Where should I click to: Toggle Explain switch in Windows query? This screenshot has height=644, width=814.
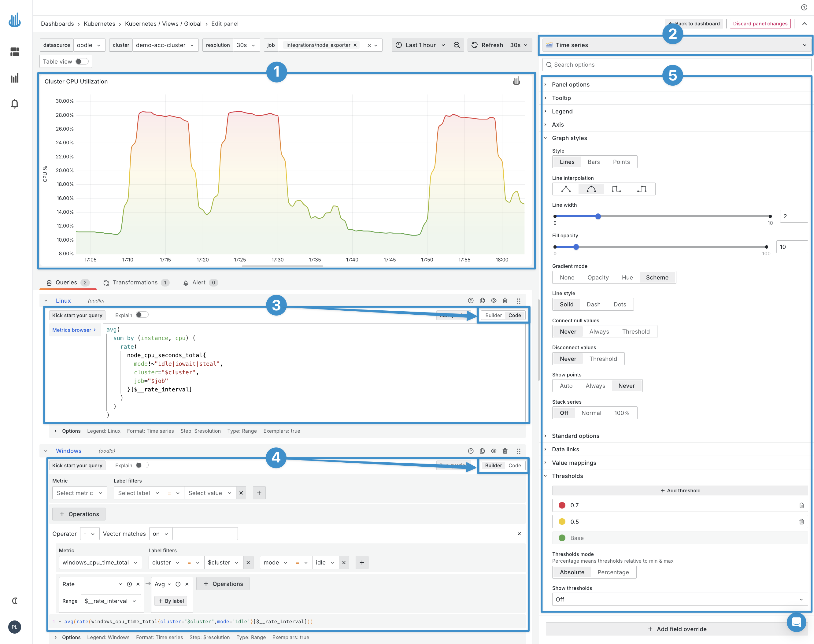[142, 465]
